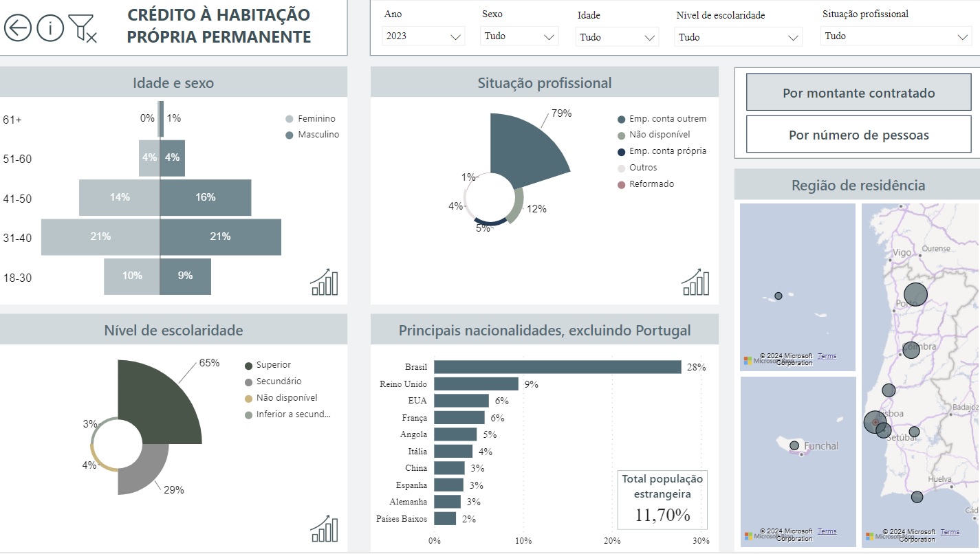Click Por montante contratado button
This screenshot has height=554, width=980.
coord(859,93)
